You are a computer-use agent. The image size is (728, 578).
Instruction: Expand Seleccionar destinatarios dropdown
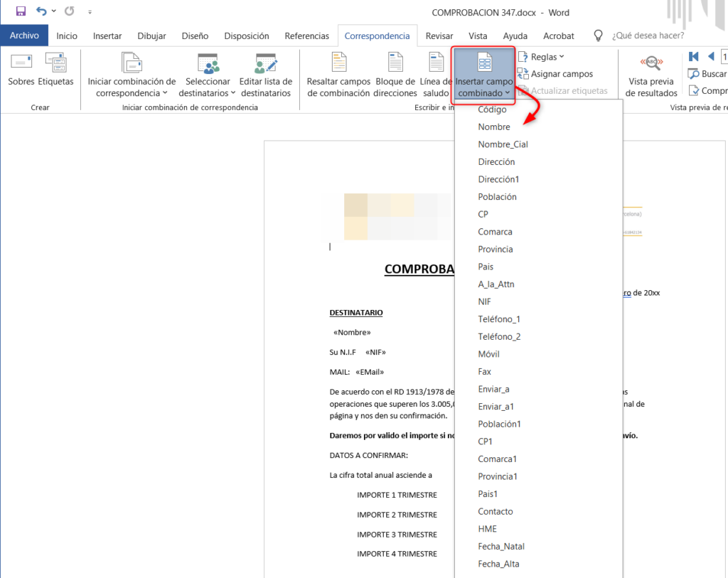(x=205, y=87)
